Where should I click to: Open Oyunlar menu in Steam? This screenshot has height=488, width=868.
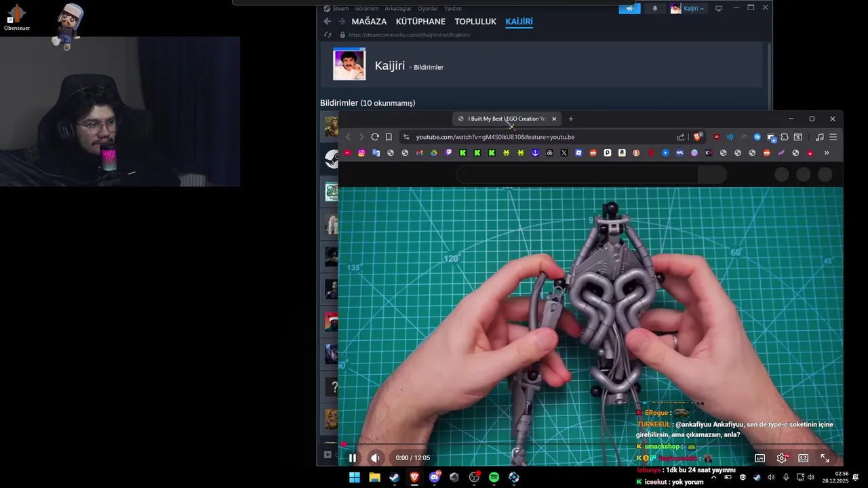[428, 9]
